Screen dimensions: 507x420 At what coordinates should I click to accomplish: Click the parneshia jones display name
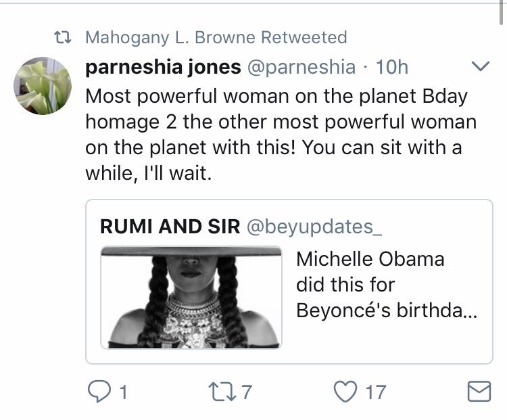point(163,67)
